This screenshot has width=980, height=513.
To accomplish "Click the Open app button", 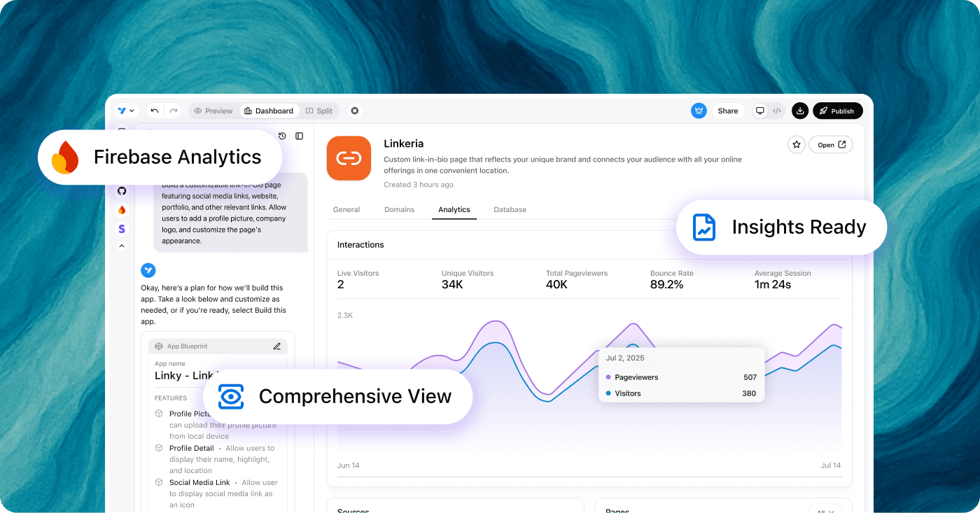I will (831, 145).
